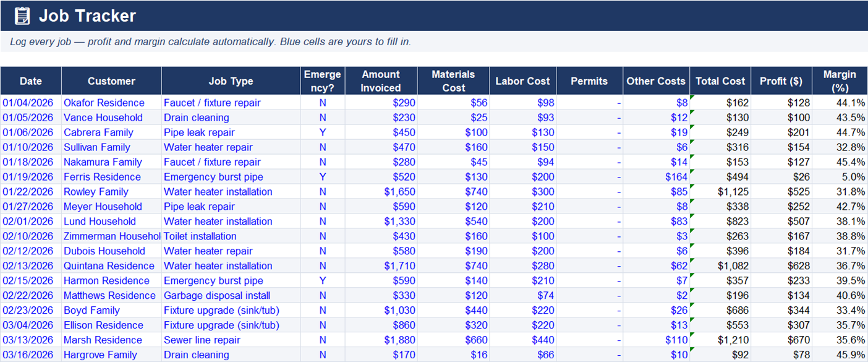Select the Harmon Residence customer cell
The width and height of the screenshot is (868, 362).
pos(111,281)
